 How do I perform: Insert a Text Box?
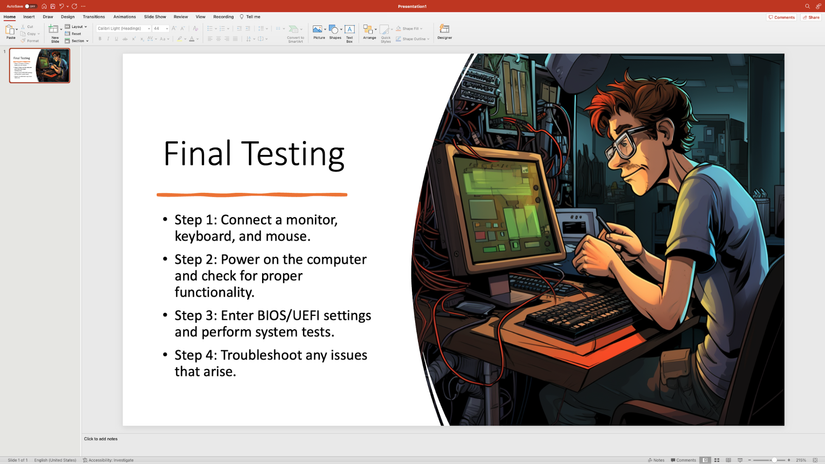(x=349, y=33)
